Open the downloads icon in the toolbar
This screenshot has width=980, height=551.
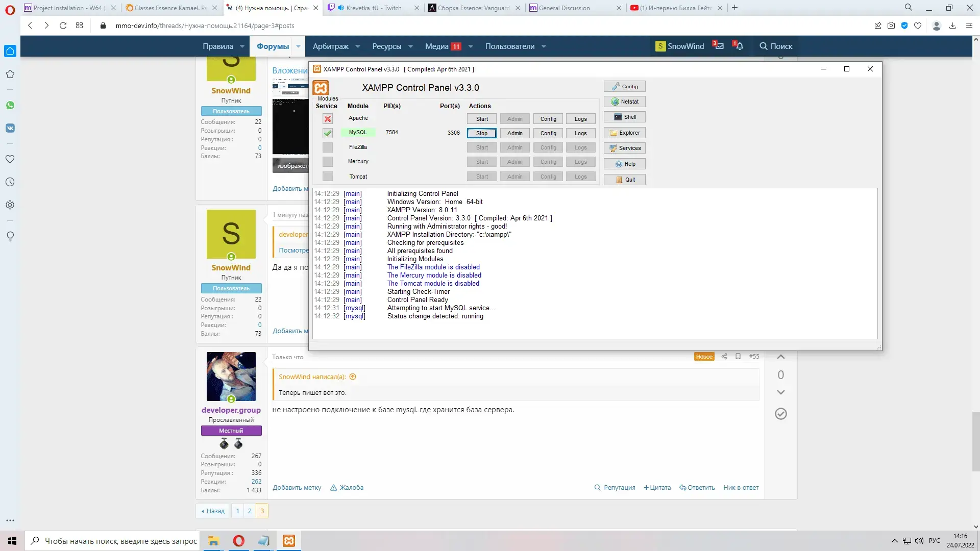952,26
